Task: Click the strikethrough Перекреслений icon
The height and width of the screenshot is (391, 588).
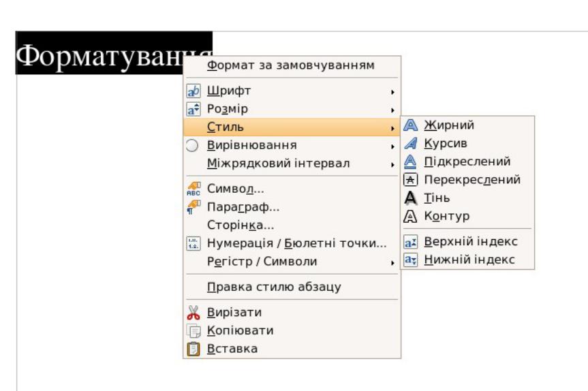Action: 410,180
